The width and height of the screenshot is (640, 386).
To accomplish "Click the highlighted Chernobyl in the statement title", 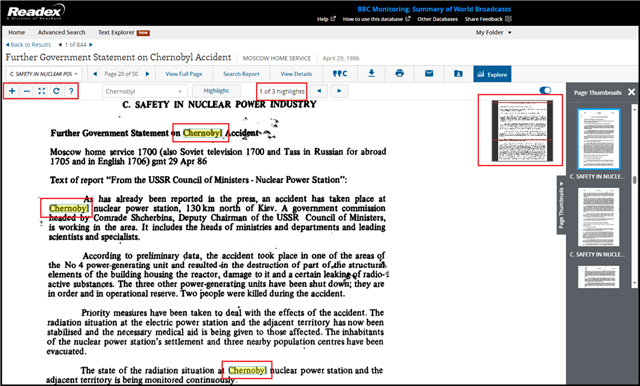I will point(202,133).
